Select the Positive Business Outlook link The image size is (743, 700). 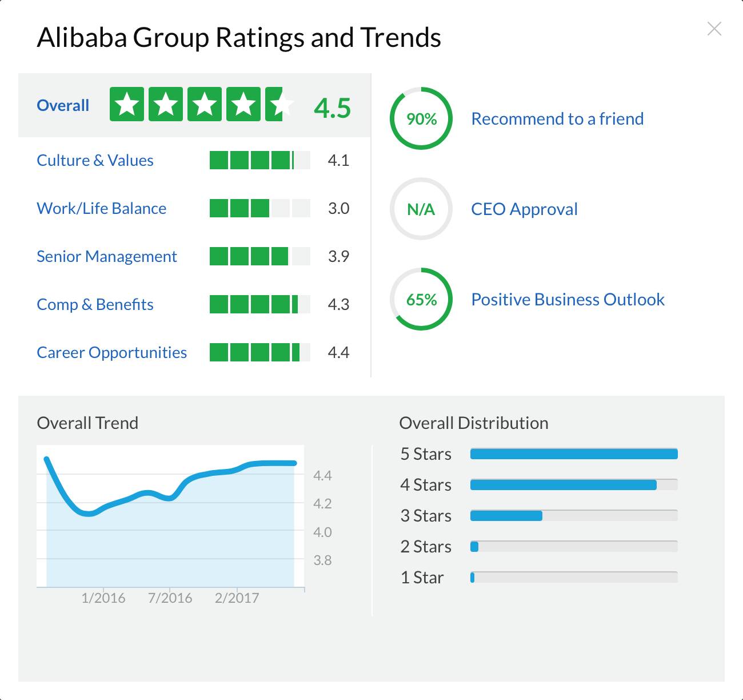[x=568, y=299]
